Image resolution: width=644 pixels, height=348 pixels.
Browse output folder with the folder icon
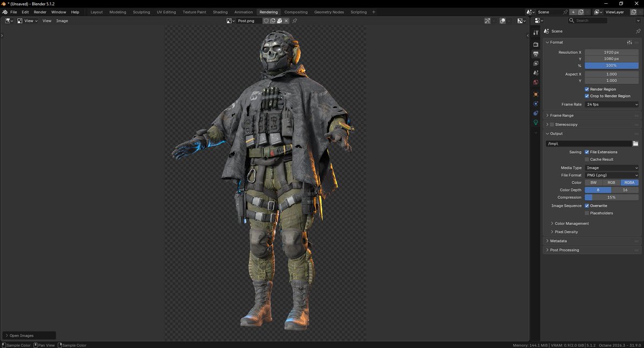635,144
